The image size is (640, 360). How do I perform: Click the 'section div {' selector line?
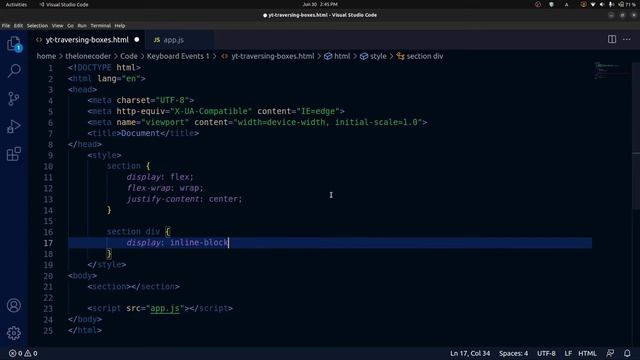point(138,232)
